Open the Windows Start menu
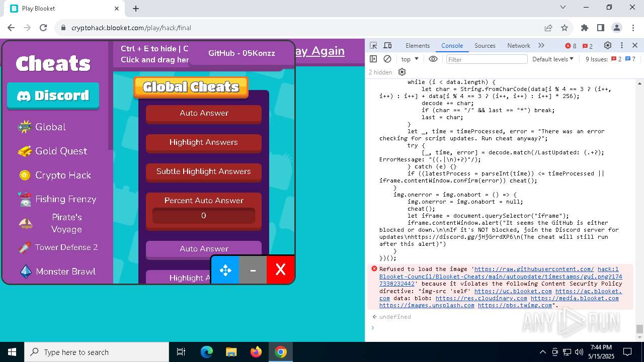The image size is (644, 362). pyautogui.click(x=12, y=352)
